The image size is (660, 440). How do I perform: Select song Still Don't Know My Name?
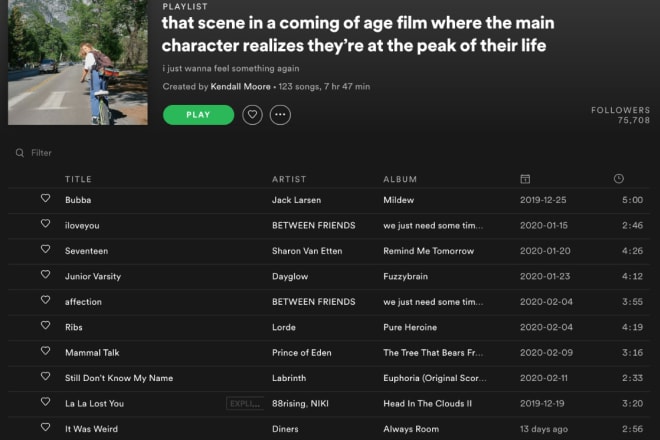pos(119,378)
